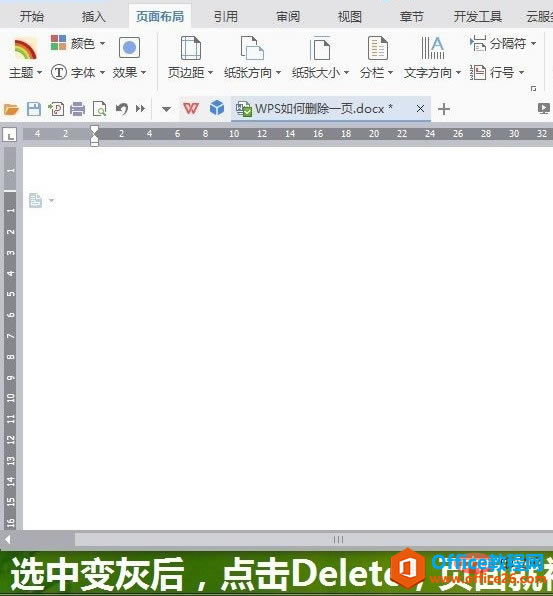Screen dimensions: 553x596
Task: Switch to the 引用 tab
Action: 226,17
